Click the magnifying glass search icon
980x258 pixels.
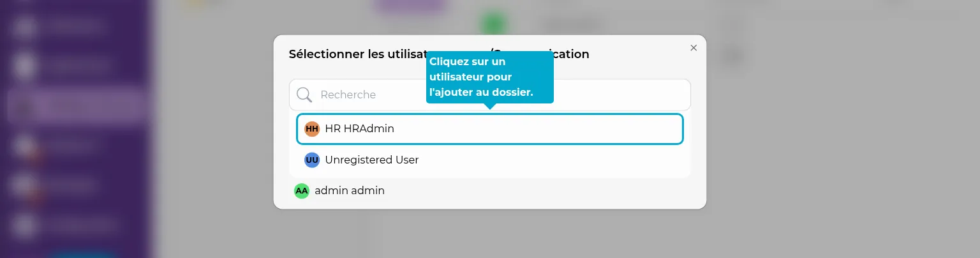point(304,95)
